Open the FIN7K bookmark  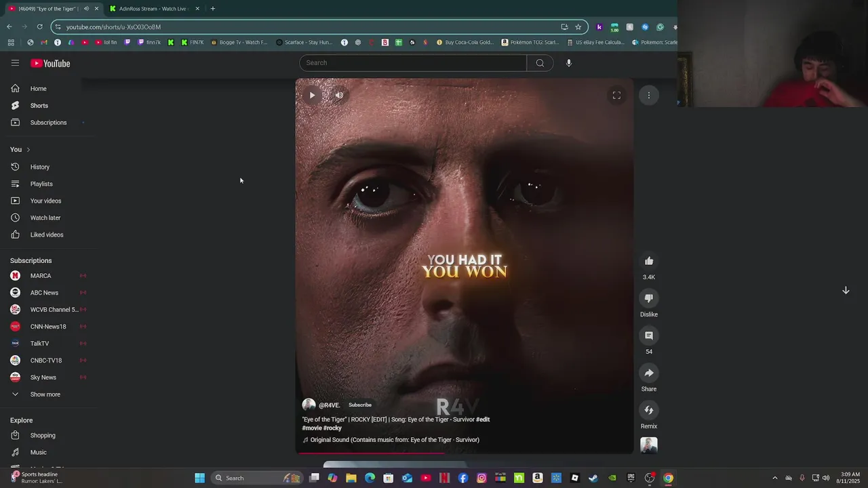tap(192, 42)
